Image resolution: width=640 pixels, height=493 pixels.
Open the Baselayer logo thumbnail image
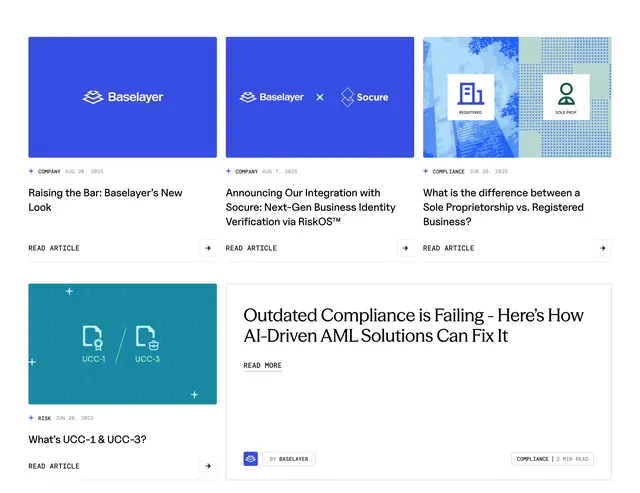click(122, 97)
